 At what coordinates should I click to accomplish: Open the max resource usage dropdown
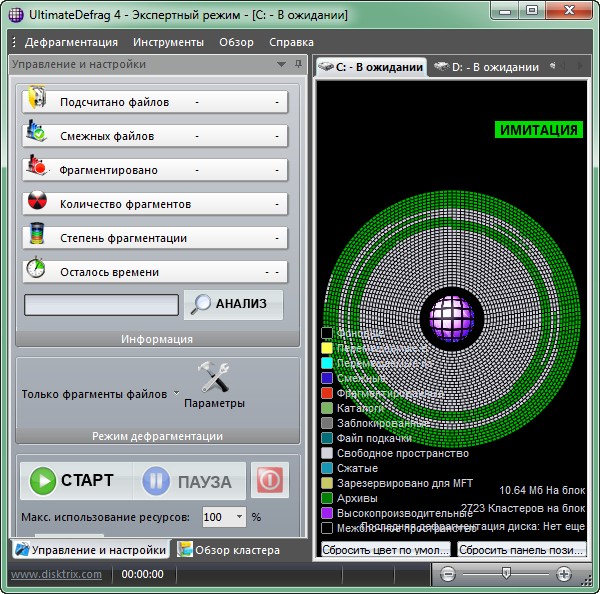[x=239, y=517]
